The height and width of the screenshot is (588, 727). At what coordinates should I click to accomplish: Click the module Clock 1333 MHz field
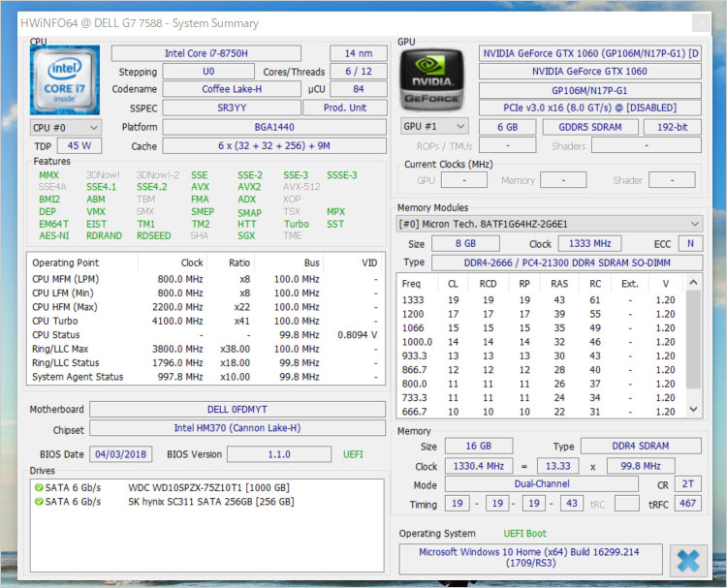pyautogui.click(x=589, y=244)
